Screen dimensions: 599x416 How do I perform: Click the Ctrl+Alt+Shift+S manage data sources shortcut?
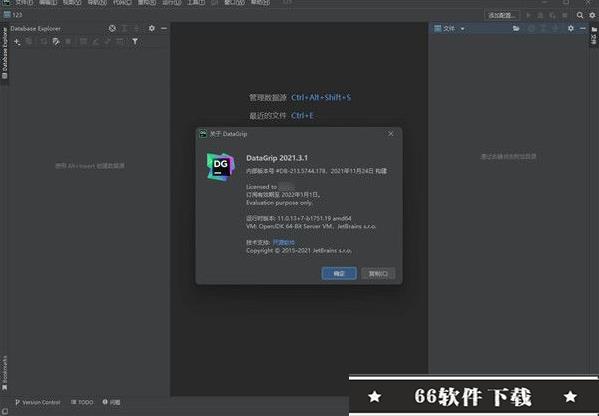[321, 97]
